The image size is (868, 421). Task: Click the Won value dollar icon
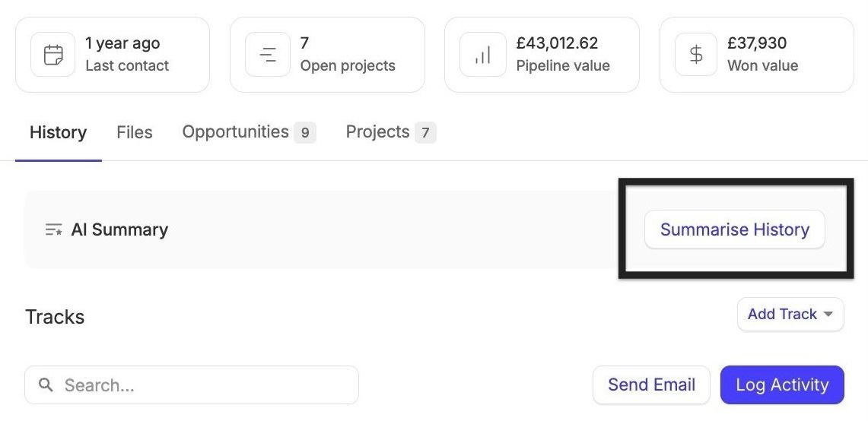[x=697, y=54]
